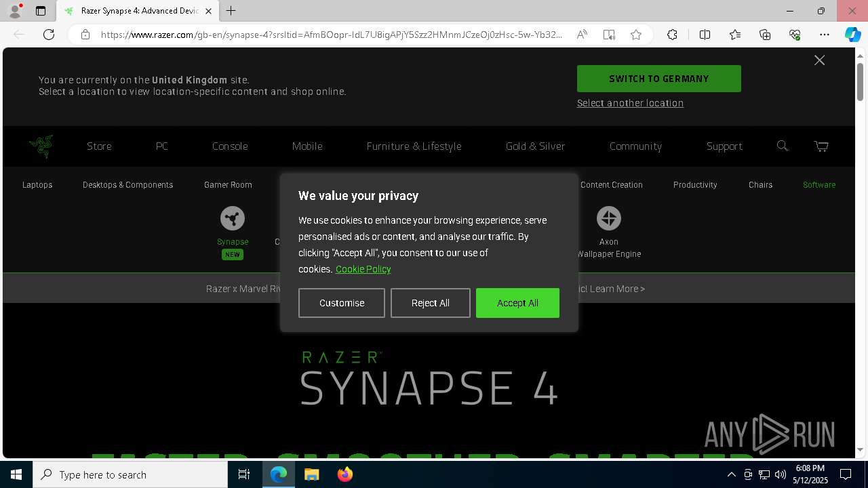This screenshot has height=488, width=868.
Task: Follow the Select another location link
Action: (x=630, y=103)
